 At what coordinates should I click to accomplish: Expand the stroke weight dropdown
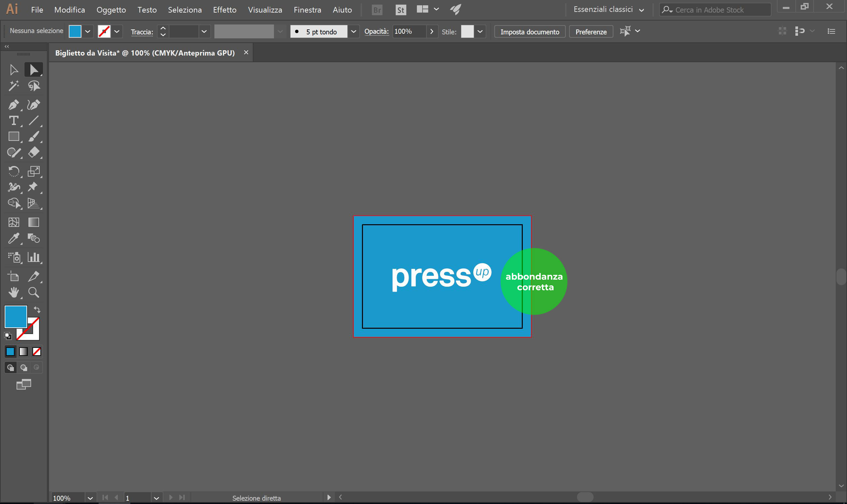[204, 32]
